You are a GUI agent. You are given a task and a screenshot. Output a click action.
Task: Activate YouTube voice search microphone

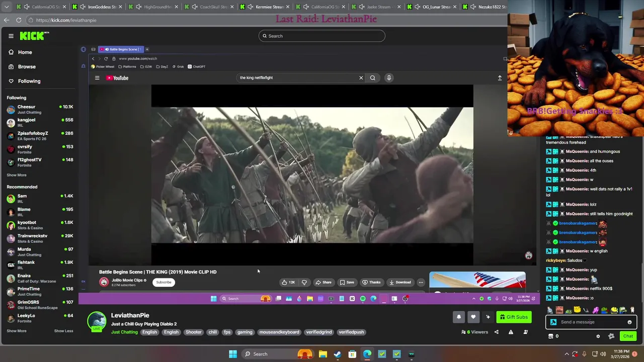[389, 77]
